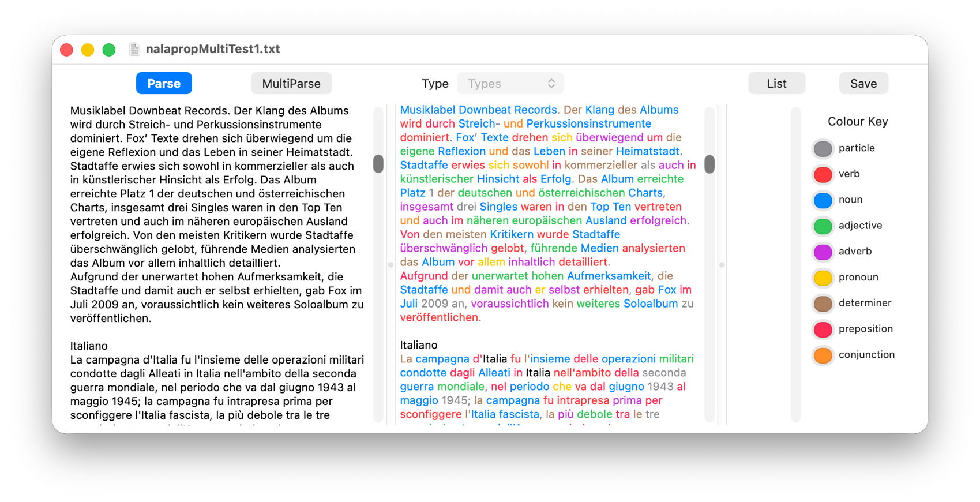Select the grey particle colour swatch
980x502 pixels.
point(823,149)
